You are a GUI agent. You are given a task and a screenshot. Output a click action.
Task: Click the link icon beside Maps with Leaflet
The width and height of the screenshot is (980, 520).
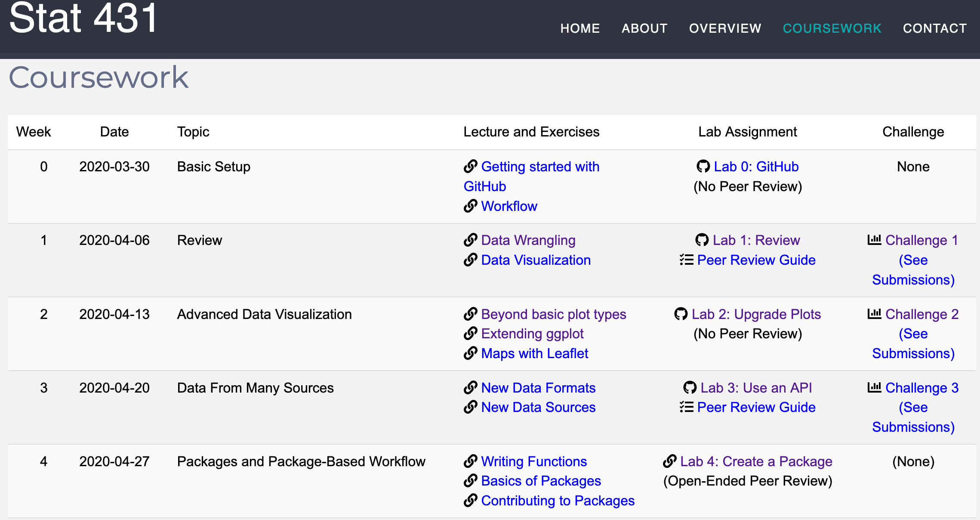coord(470,353)
